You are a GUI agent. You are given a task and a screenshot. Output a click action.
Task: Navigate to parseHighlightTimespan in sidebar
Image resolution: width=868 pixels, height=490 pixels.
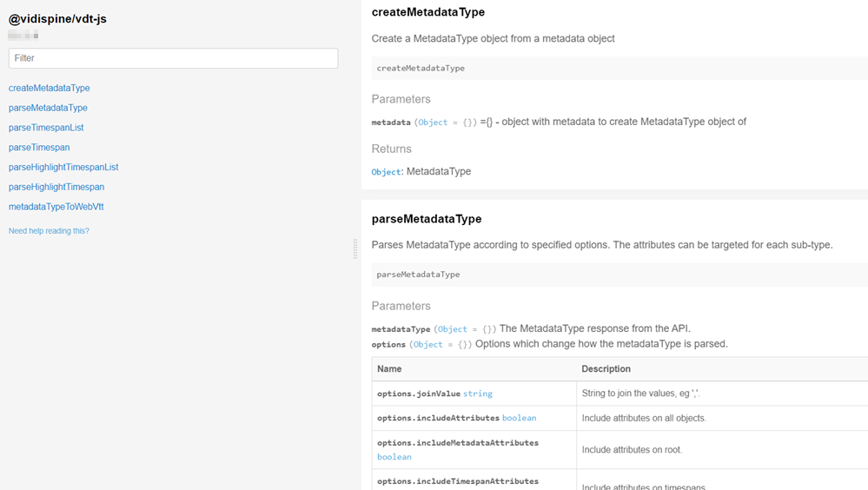coord(56,187)
